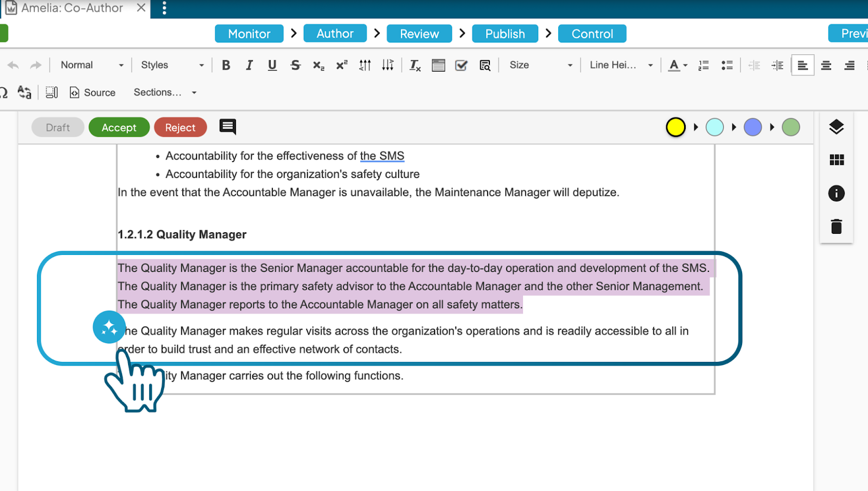Click the find and replace icon
Image resolution: width=868 pixels, height=491 pixels.
485,65
